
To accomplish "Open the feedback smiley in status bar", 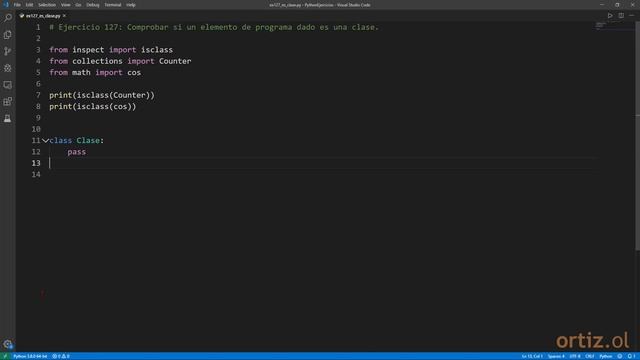I will (620, 356).
